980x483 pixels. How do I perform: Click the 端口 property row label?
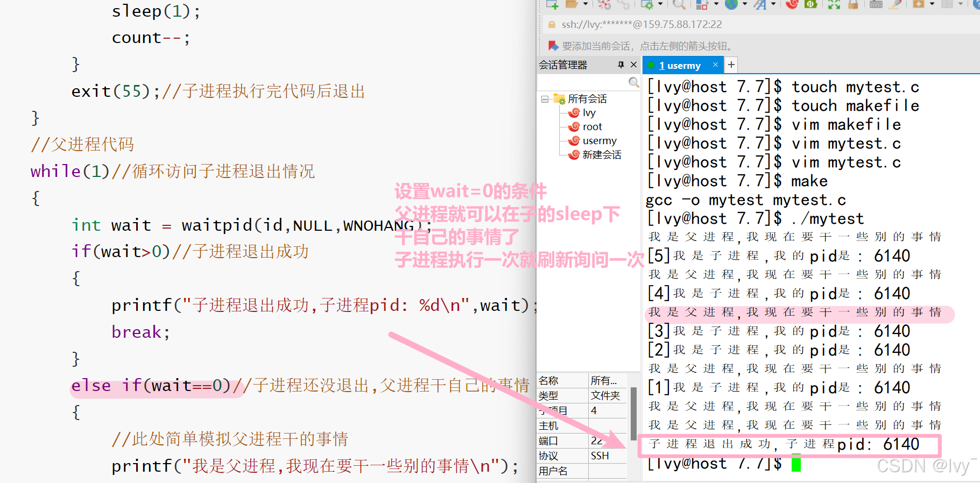(562, 441)
